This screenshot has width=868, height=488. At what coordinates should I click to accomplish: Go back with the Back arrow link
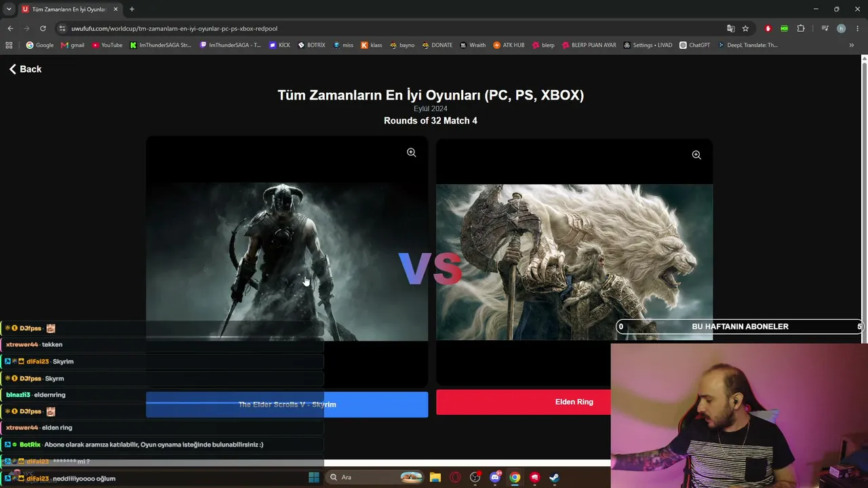click(x=25, y=69)
